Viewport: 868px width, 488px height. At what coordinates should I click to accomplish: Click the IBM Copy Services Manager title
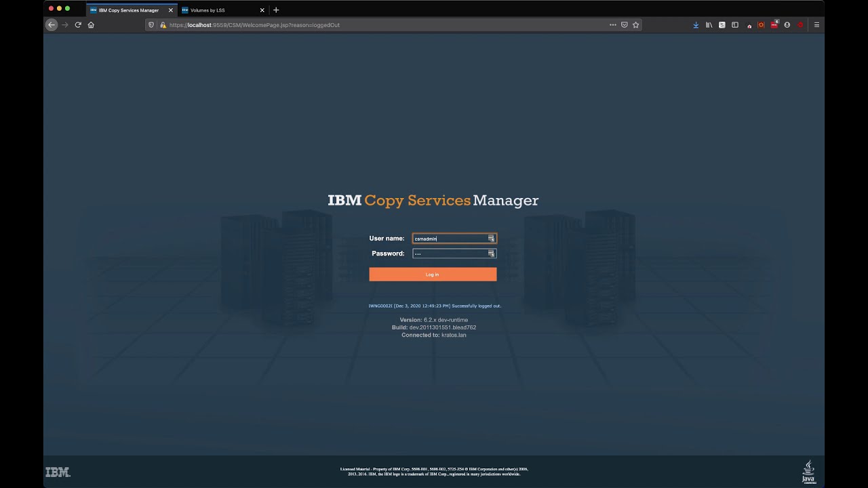433,201
